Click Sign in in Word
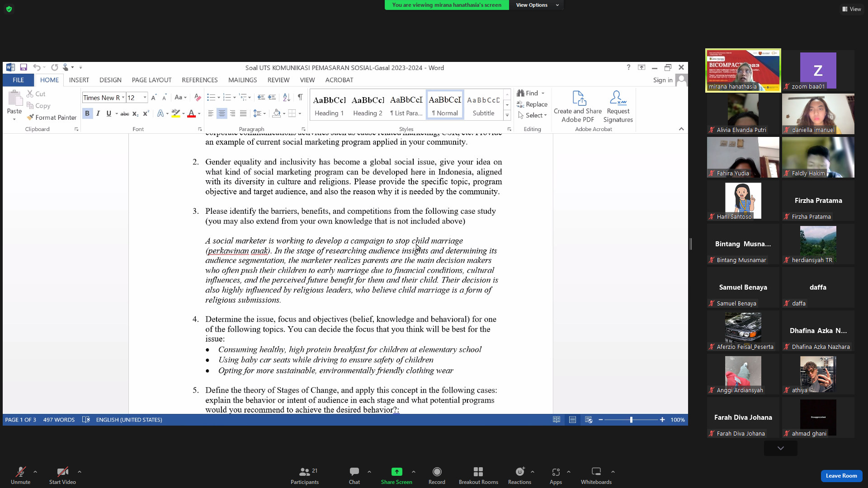 [x=663, y=80]
